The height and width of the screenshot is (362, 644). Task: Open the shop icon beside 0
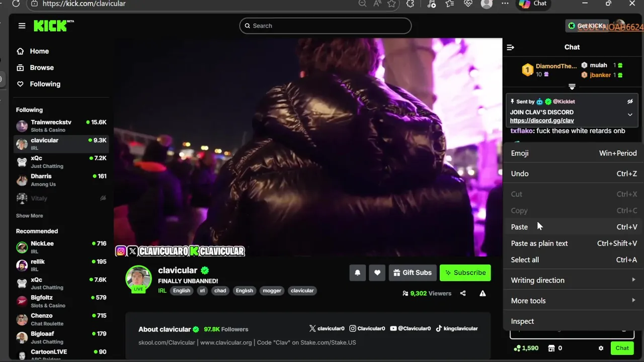[551, 348]
